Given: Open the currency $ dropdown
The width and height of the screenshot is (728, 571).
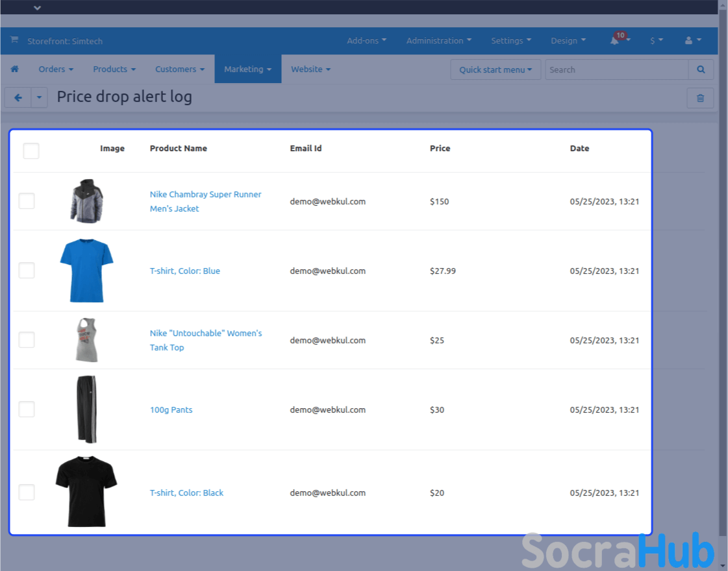Looking at the screenshot, I should pos(656,40).
